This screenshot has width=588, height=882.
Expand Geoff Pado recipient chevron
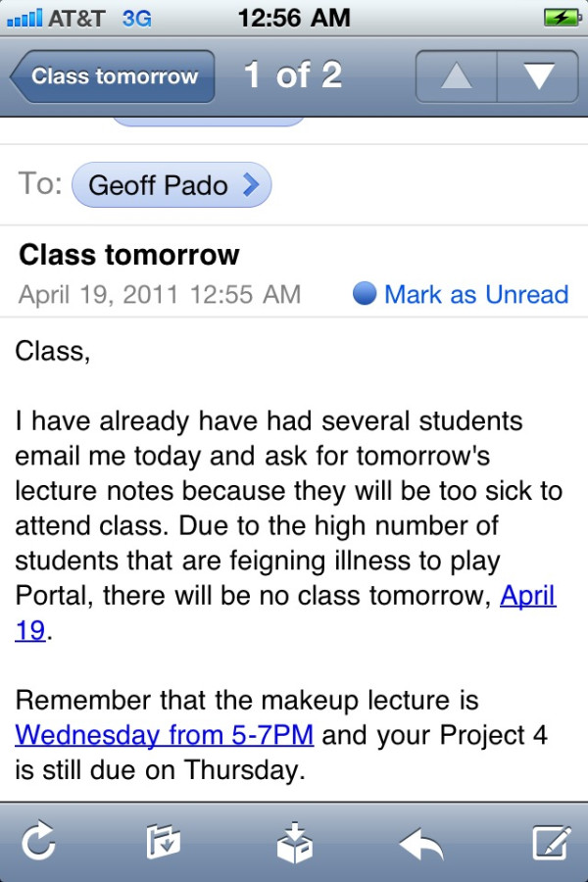pos(251,184)
